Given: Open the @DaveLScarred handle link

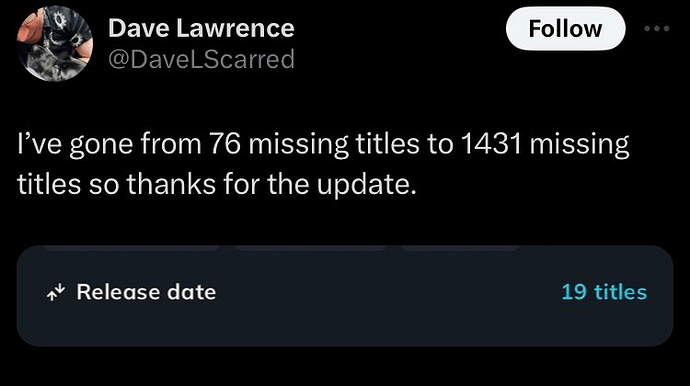Looking at the screenshot, I should pyautogui.click(x=201, y=59).
